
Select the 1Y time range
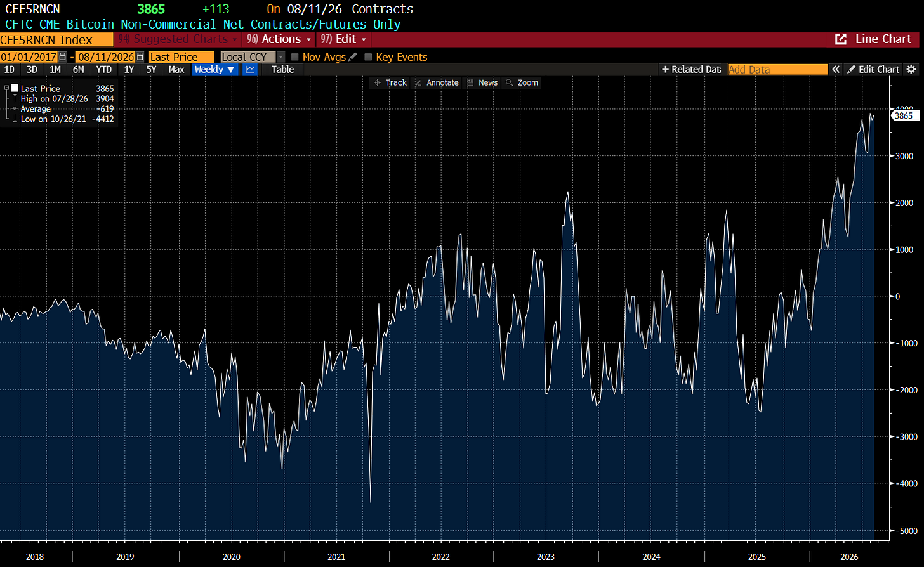click(x=129, y=70)
